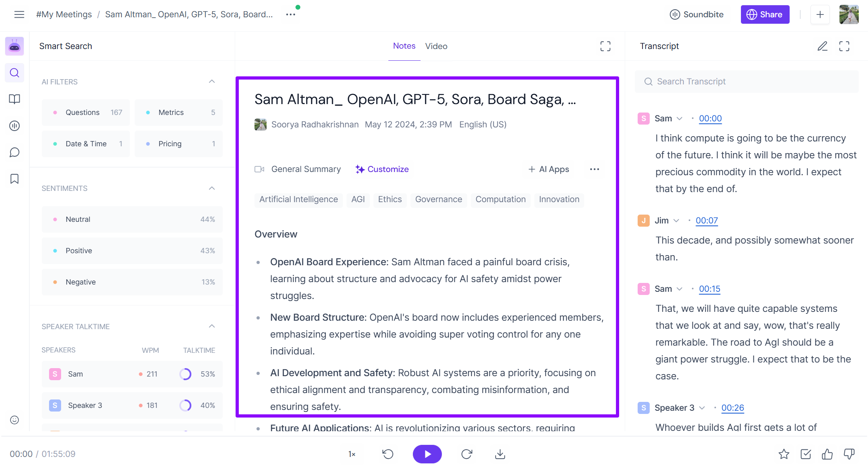Collapse the Speaker Talktime section
The height and width of the screenshot is (471, 868).
pos(212,326)
